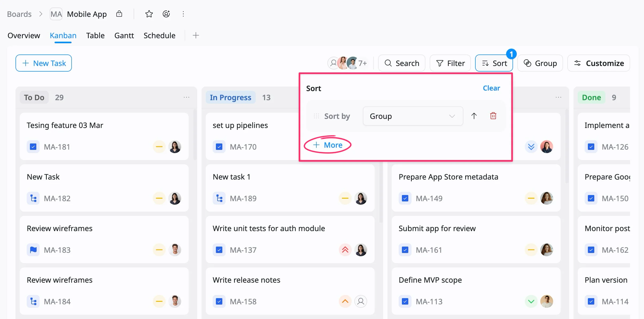Add a new view with plus icon

[196, 35]
